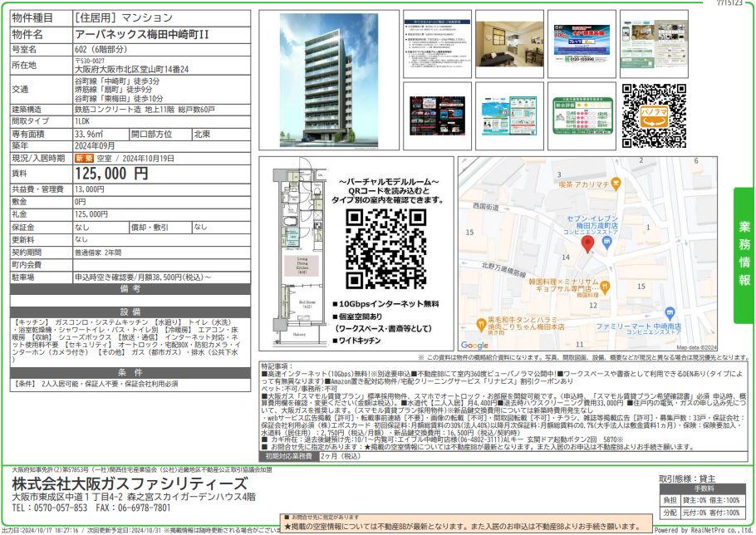Open the room interior photo thumbnail
Screen dimensions: 756x535
pyautogui.click(x=509, y=44)
